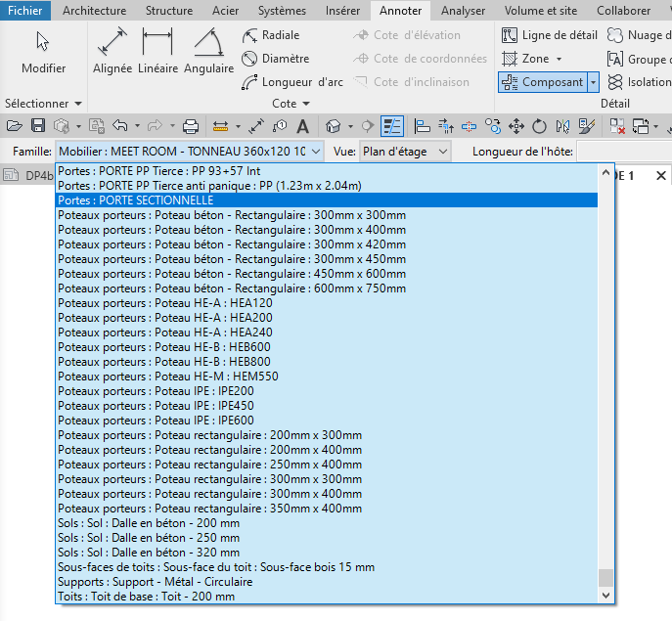Click the family list vertical scrollbar

click(x=606, y=391)
